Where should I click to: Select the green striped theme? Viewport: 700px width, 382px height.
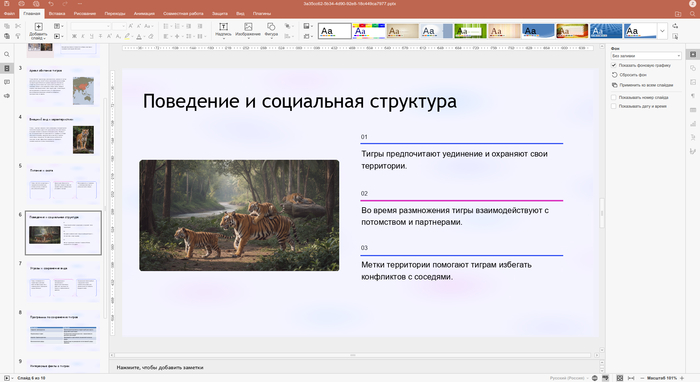(x=470, y=31)
